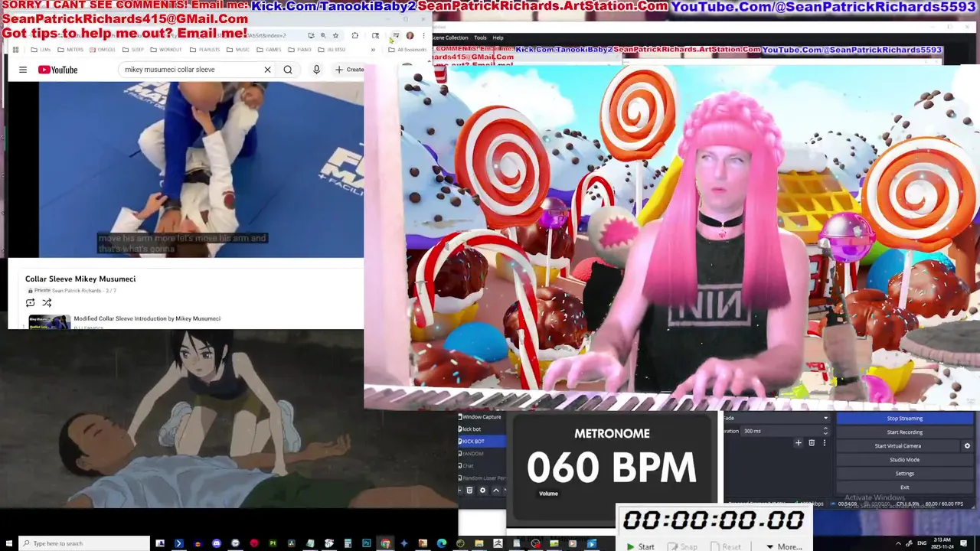Image resolution: width=980 pixels, height=551 pixels.
Task: Play Modified Collar Sleeve Introduction video thumbnail
Action: tap(49, 321)
